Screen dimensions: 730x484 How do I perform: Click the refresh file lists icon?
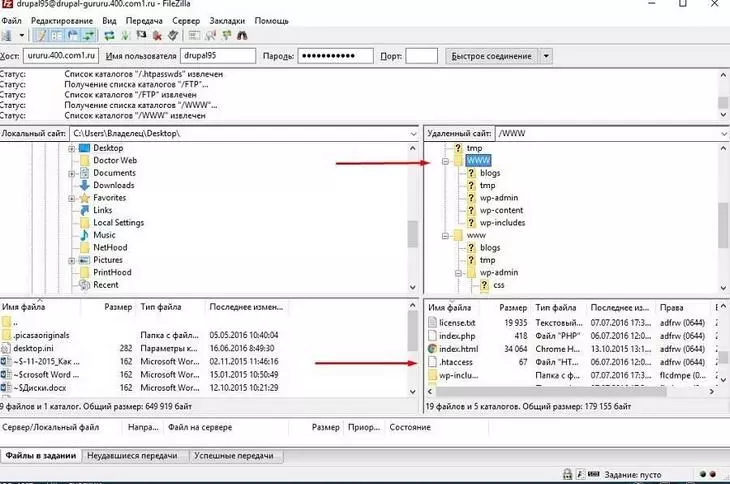tap(109, 36)
